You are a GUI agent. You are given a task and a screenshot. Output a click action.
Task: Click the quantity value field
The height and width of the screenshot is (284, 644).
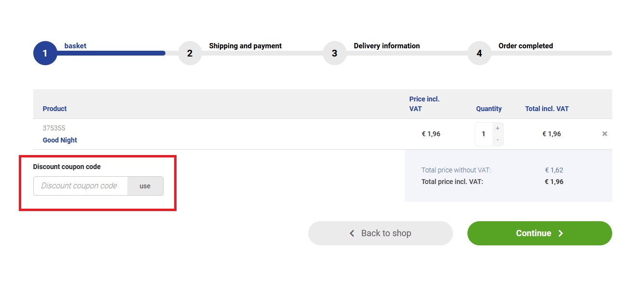(x=483, y=134)
